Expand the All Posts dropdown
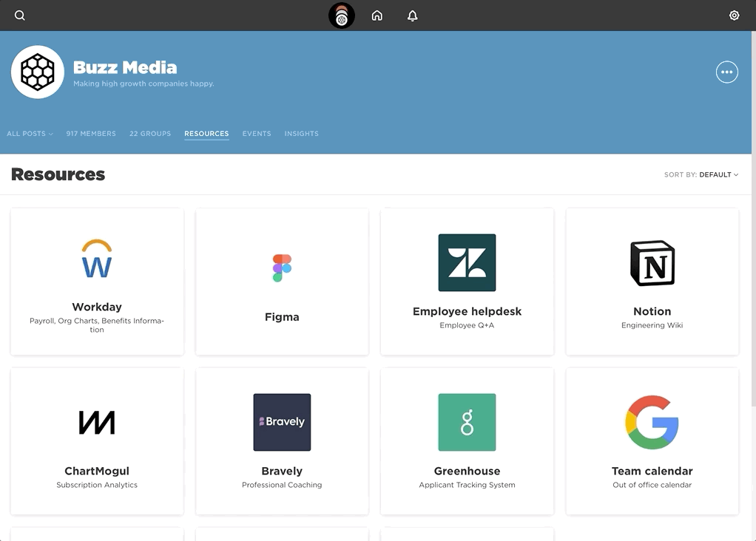 pyautogui.click(x=30, y=134)
